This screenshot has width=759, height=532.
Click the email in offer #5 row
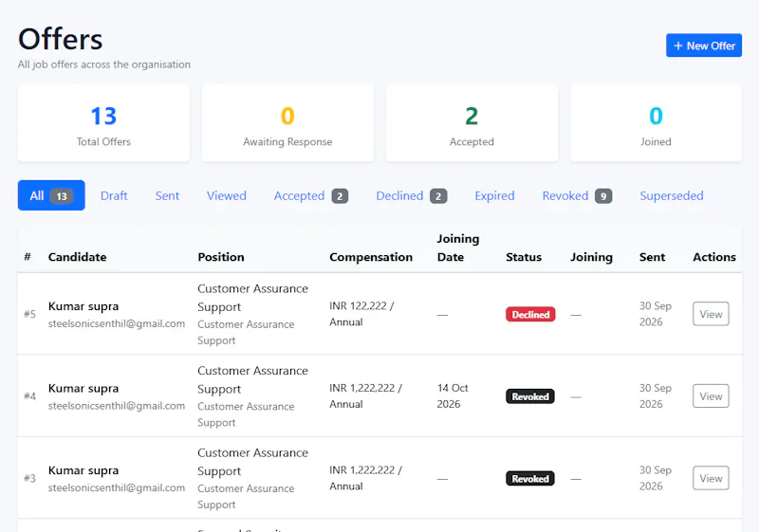116,323
